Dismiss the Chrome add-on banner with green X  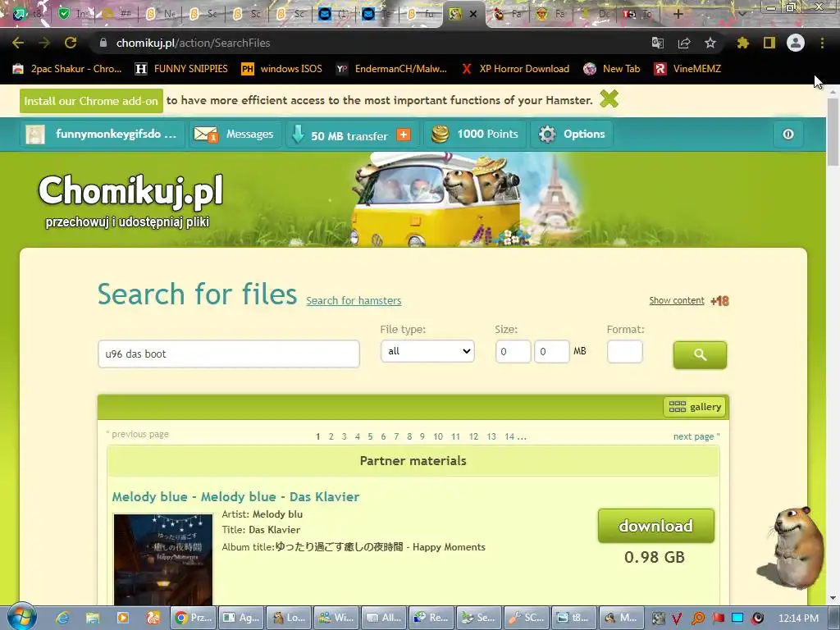click(609, 99)
